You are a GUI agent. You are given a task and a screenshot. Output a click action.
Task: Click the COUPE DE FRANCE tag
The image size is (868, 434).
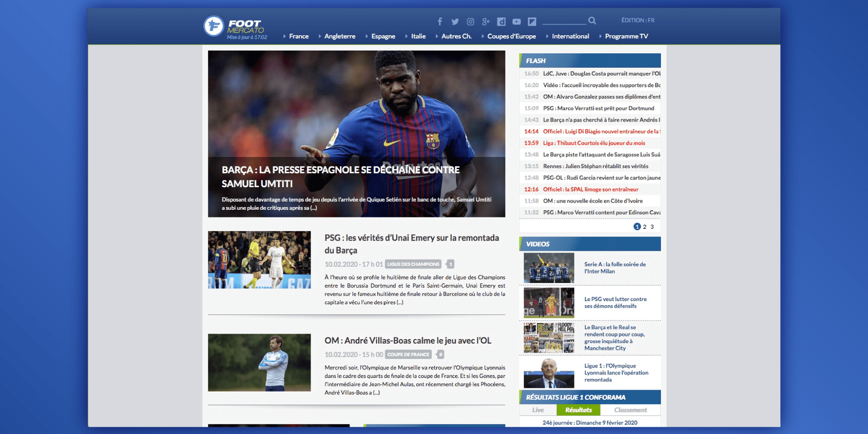point(408,354)
